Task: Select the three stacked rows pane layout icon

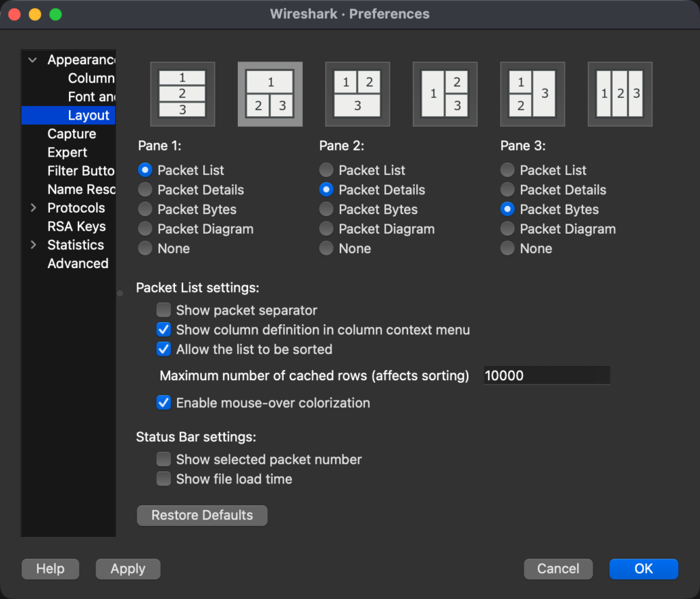Action: (x=183, y=94)
